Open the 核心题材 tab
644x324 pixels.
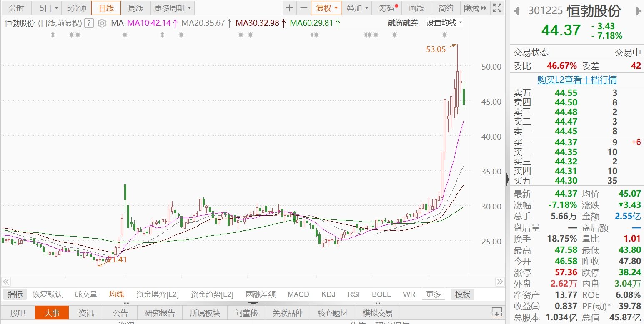(332, 313)
